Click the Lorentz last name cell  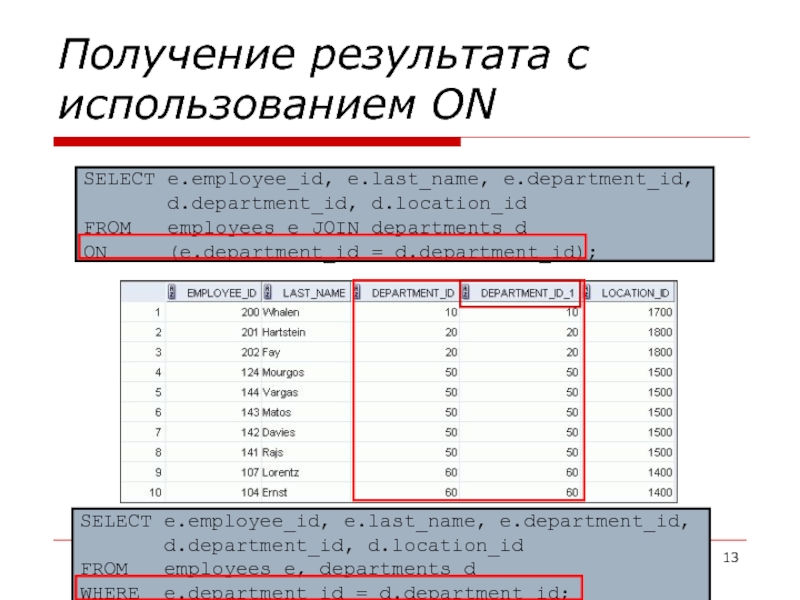pyautogui.click(x=306, y=472)
